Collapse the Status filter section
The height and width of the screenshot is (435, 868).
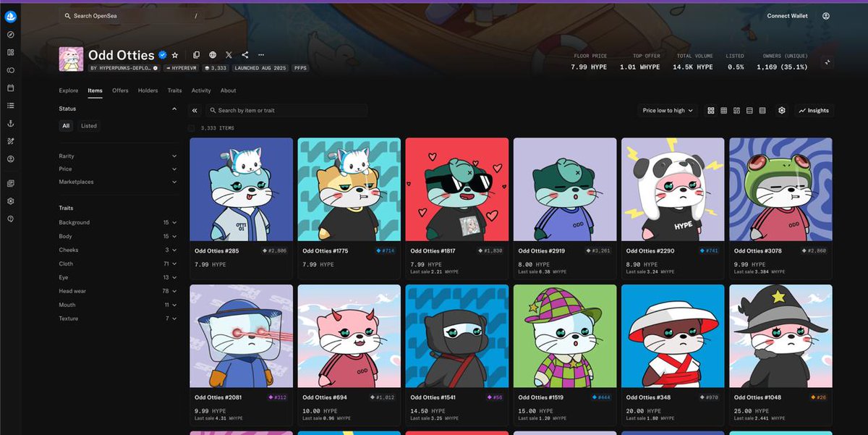pos(118,109)
